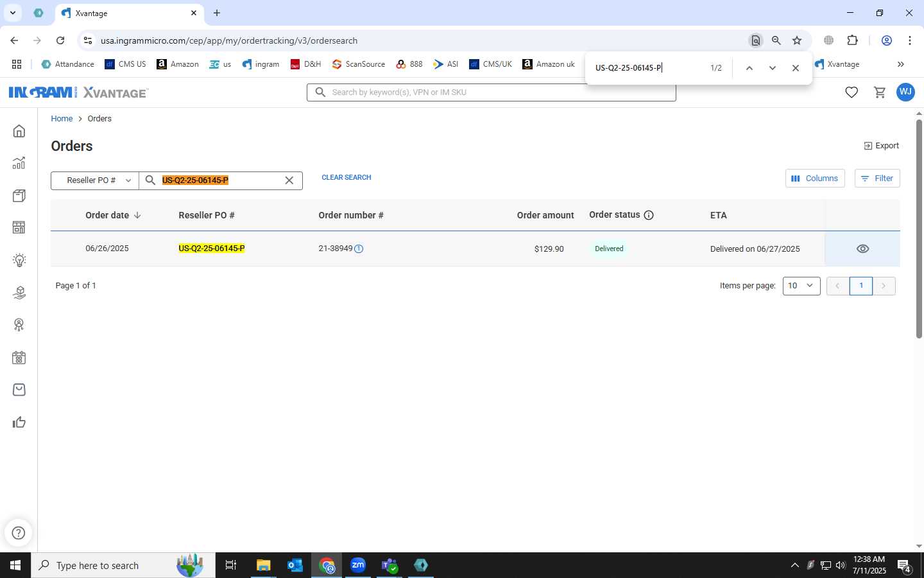Click the Reseller PO search input
This screenshot has height=578, width=924.
220,180
